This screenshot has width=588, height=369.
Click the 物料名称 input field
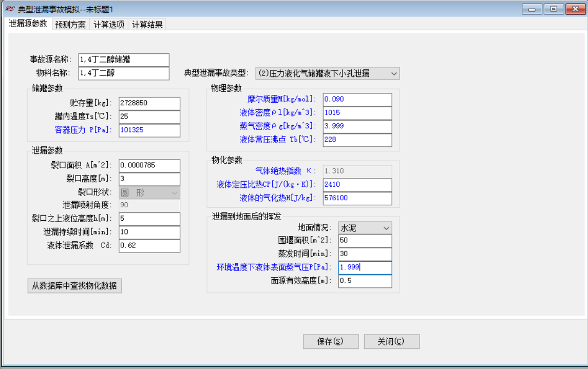coord(124,73)
